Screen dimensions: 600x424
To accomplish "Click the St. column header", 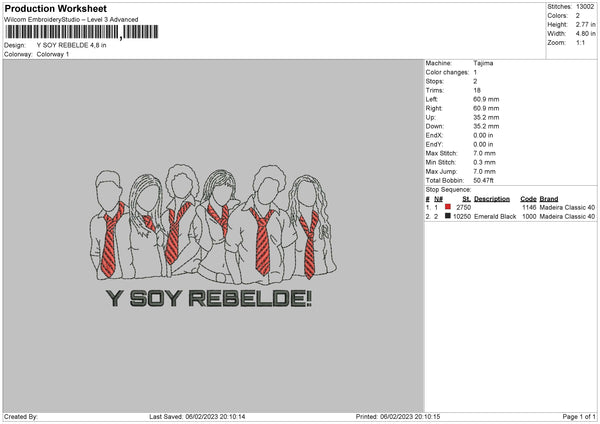I will pyautogui.click(x=466, y=199).
